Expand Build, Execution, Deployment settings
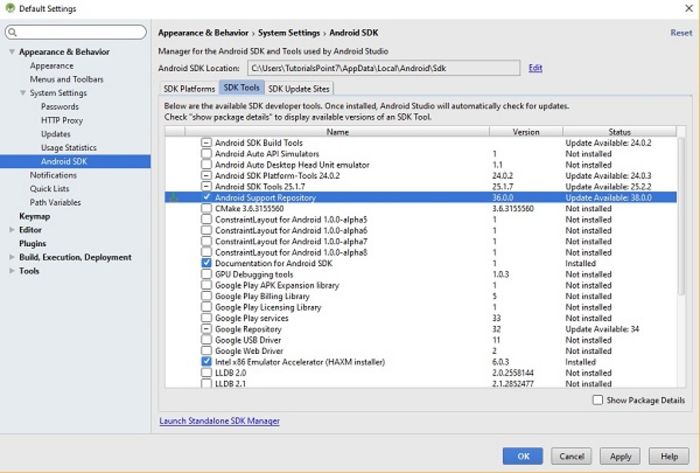Viewport: 700px width, 473px height. (x=11, y=257)
